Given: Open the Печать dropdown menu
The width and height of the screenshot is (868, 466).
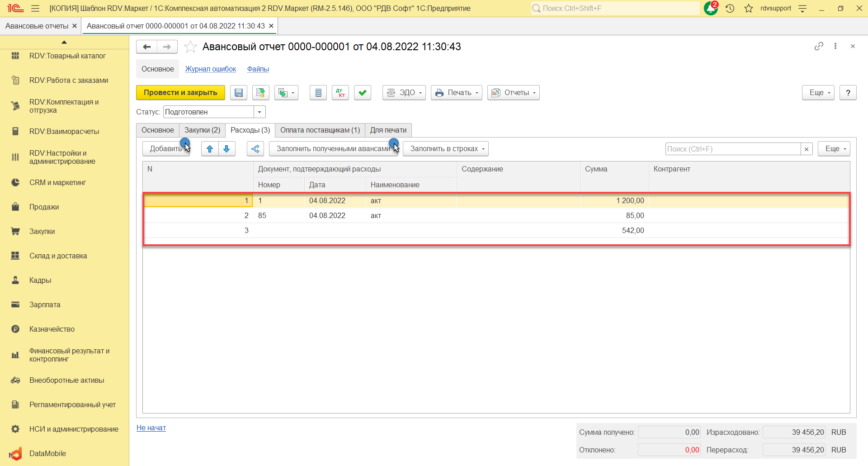Looking at the screenshot, I should click(456, 93).
